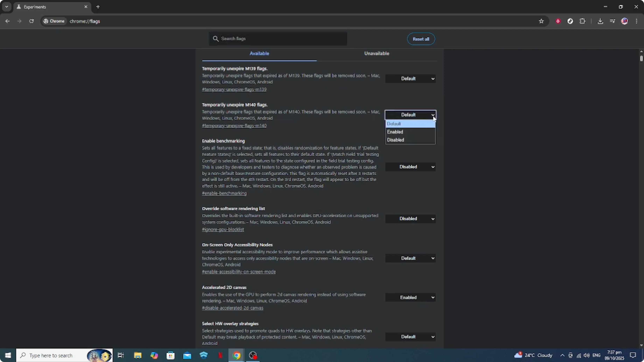
Task: Click the reload page icon
Action: [31, 21]
